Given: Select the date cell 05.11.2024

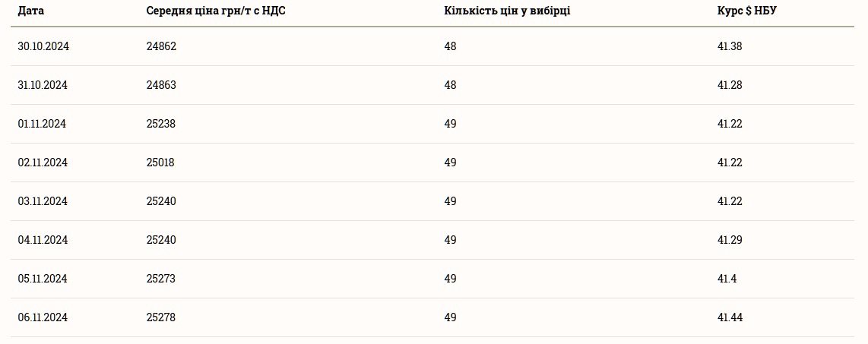Looking at the screenshot, I should click(x=43, y=279).
